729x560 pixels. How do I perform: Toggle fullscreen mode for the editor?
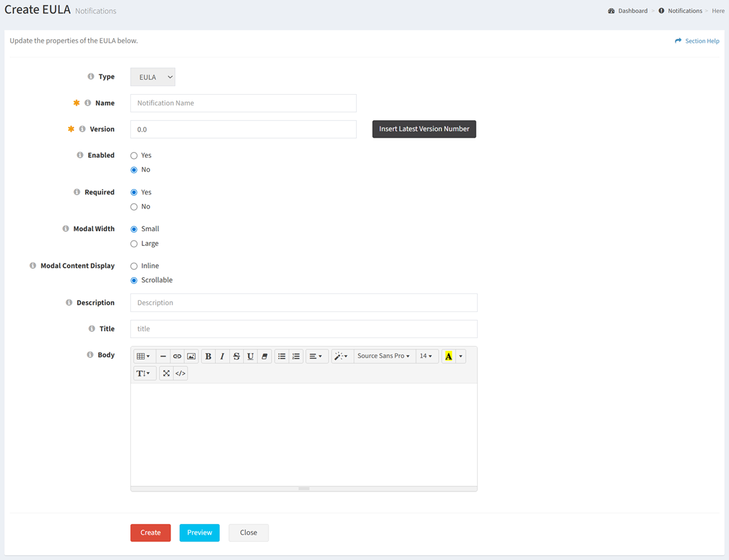pyautogui.click(x=166, y=374)
